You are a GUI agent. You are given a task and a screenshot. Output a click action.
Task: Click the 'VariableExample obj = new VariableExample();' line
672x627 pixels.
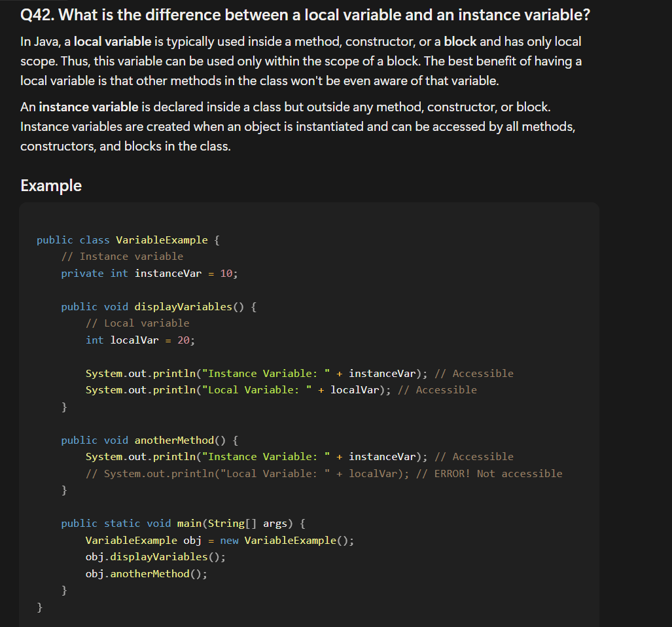click(x=220, y=541)
